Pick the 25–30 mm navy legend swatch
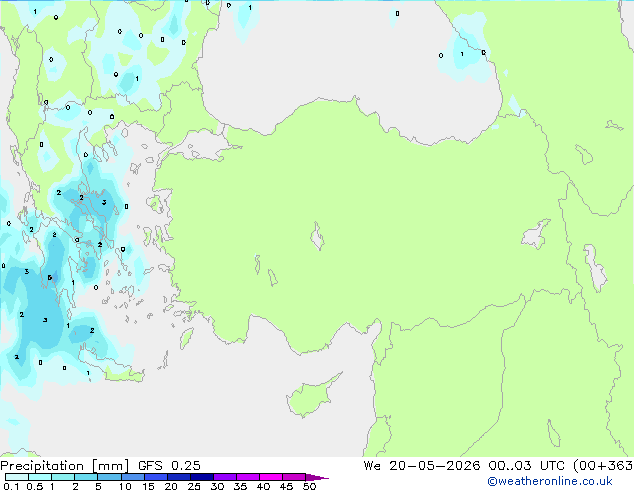Screen dimensions: 634x490 (x=201, y=477)
